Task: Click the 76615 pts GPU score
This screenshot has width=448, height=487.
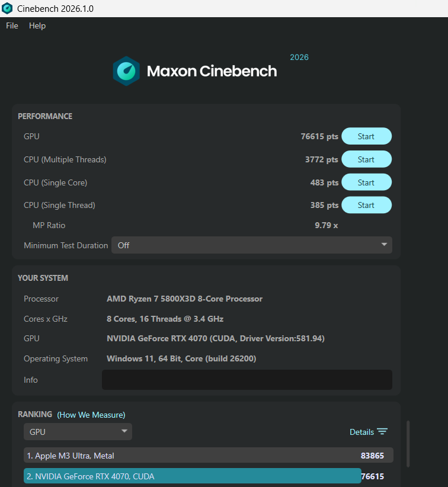Action: click(x=319, y=136)
